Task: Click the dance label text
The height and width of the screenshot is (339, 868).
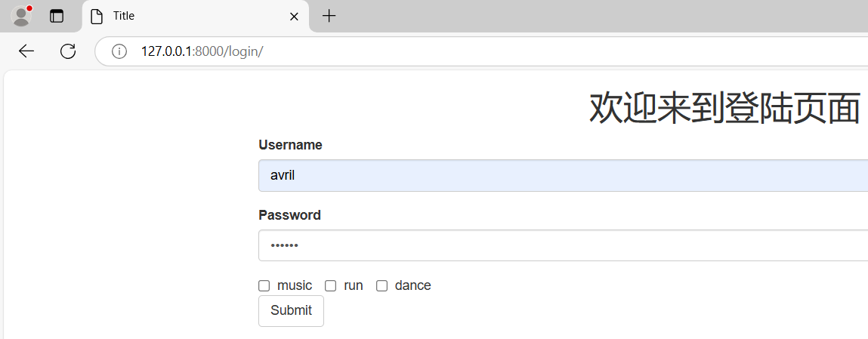Action: point(412,285)
